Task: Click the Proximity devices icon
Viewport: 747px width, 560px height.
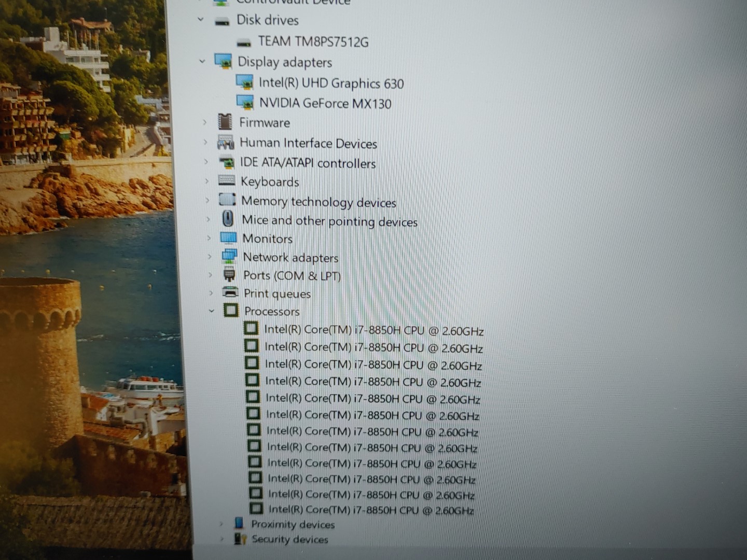Action: pyautogui.click(x=239, y=523)
